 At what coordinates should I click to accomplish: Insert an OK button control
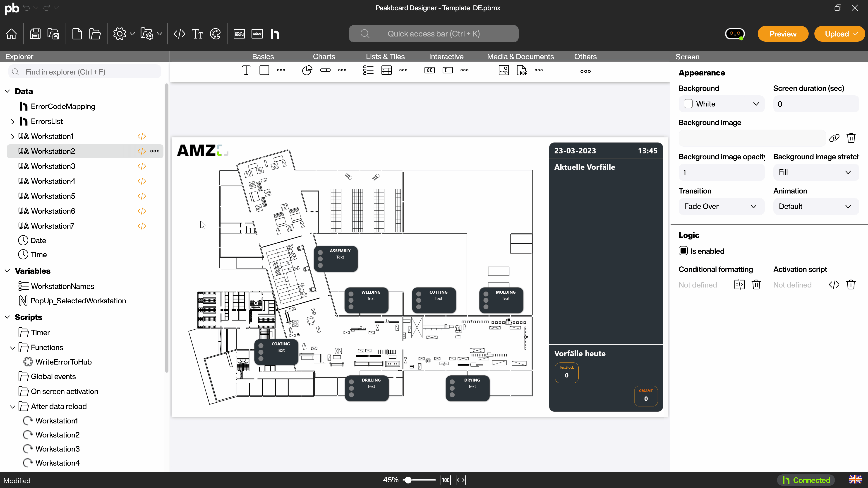tap(429, 70)
